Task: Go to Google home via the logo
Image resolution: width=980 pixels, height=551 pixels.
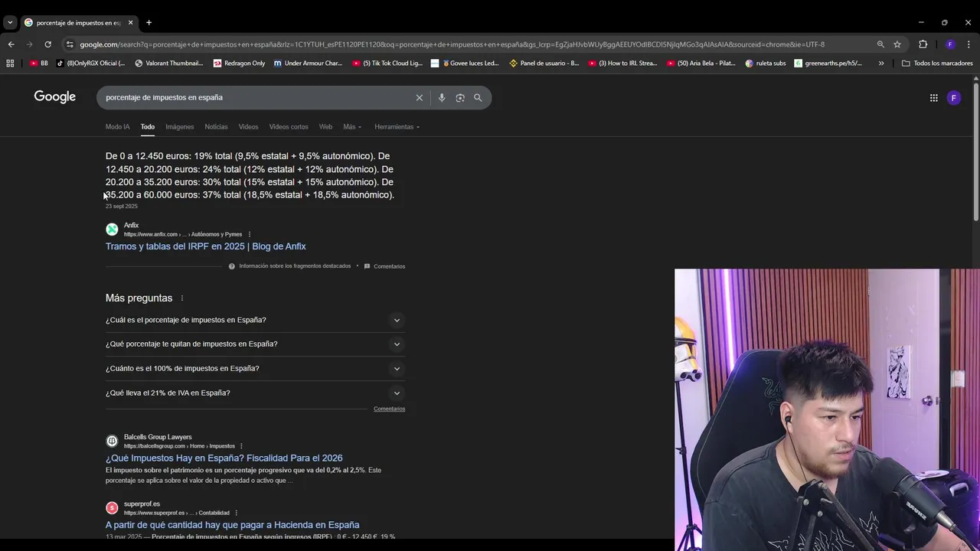Action: pos(54,97)
